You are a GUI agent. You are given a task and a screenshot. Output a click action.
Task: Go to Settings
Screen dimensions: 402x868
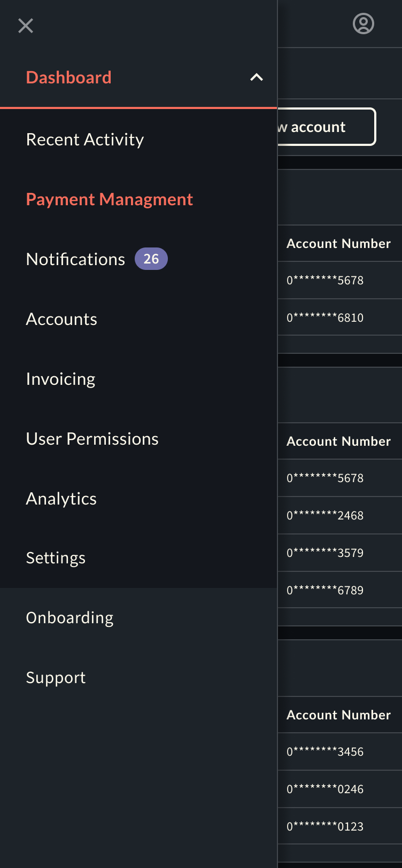(56, 558)
